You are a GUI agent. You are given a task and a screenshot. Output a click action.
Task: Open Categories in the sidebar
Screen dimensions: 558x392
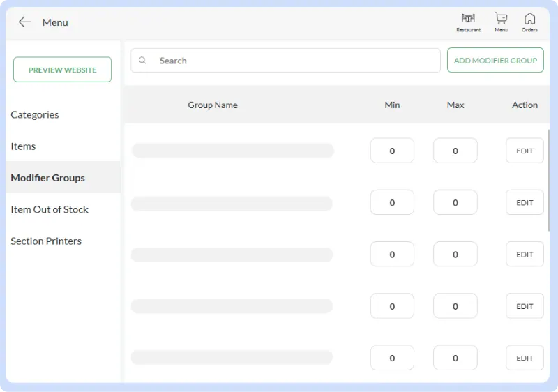coord(34,114)
